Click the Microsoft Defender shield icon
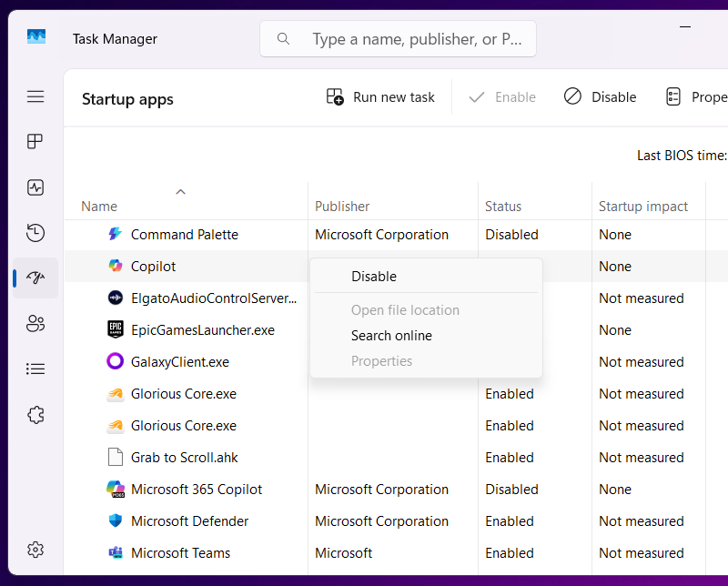Screen dimensions: 728x586 [x=116, y=521]
